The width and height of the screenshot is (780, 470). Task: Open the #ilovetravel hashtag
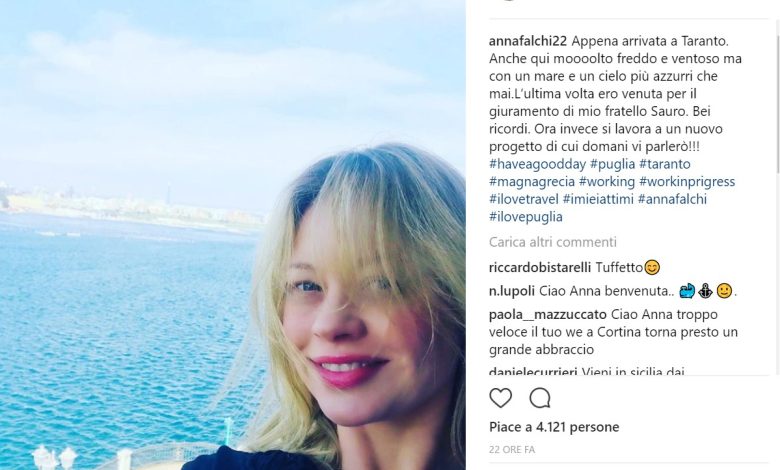[x=524, y=199]
